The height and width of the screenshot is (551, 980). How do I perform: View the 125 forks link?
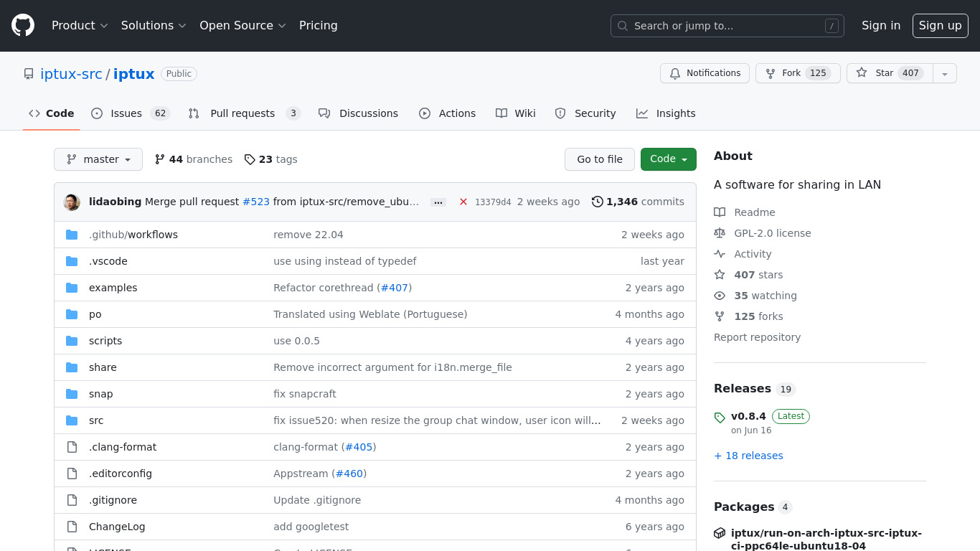point(748,316)
